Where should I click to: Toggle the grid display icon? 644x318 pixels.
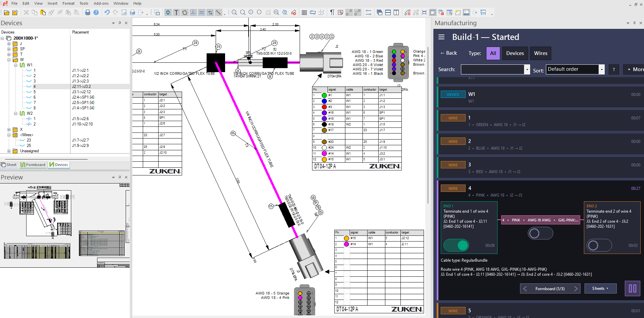304,12
